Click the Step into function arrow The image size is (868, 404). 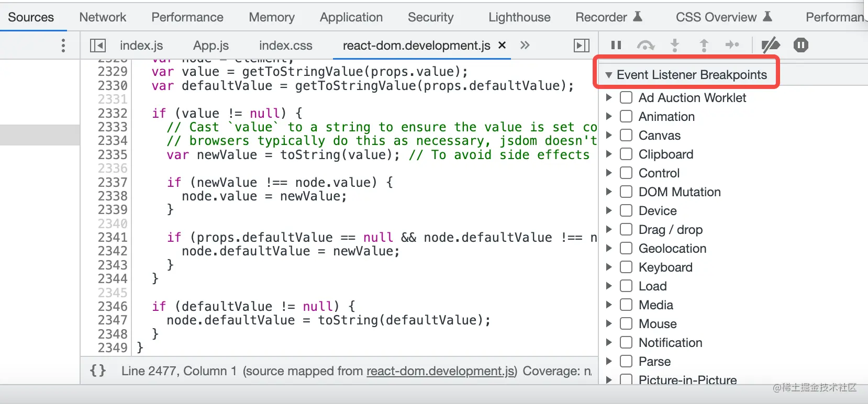click(675, 46)
